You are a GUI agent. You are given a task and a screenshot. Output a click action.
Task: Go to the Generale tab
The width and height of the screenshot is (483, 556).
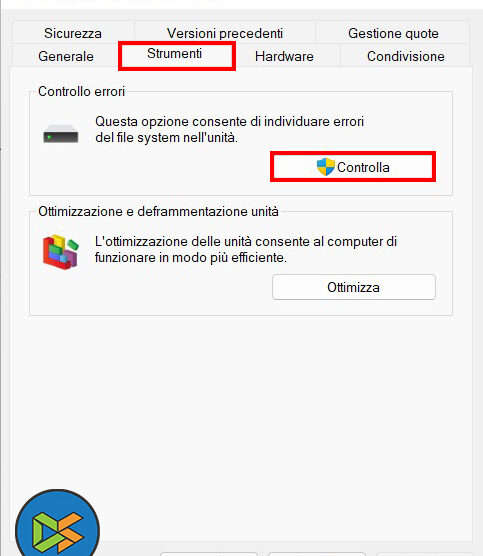click(66, 56)
